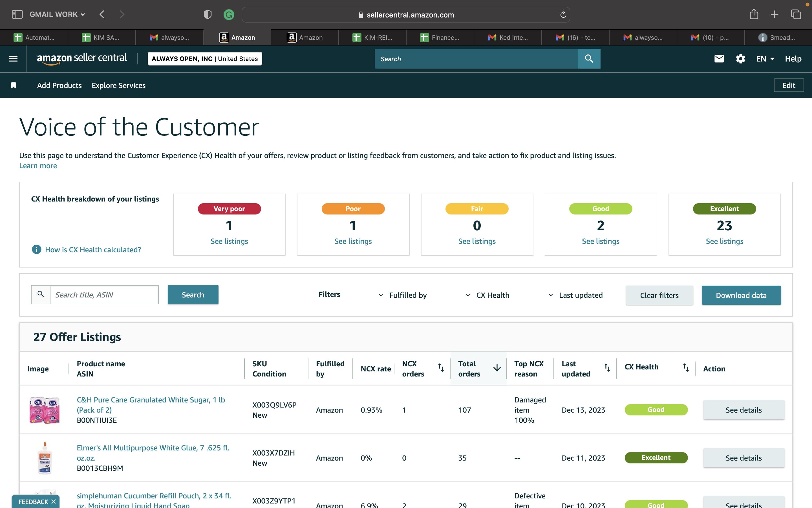
Task: See details for C&H Pure Cane Sugar
Action: click(x=743, y=410)
